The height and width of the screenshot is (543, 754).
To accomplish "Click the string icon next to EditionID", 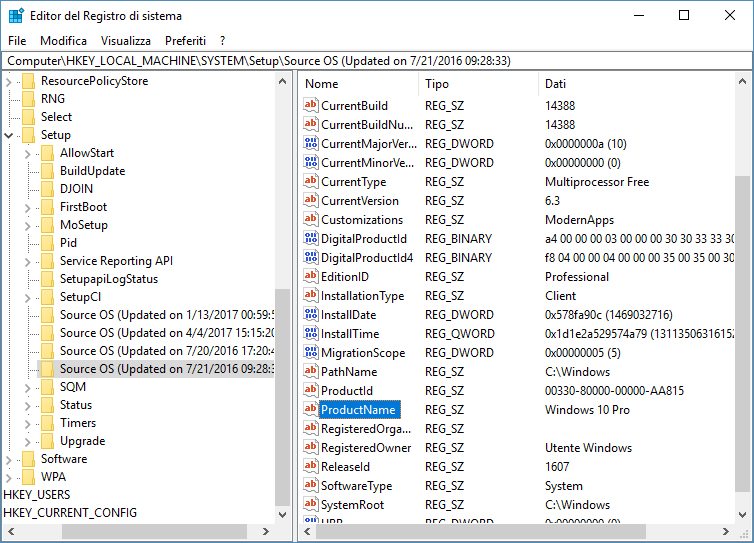I will point(310,277).
